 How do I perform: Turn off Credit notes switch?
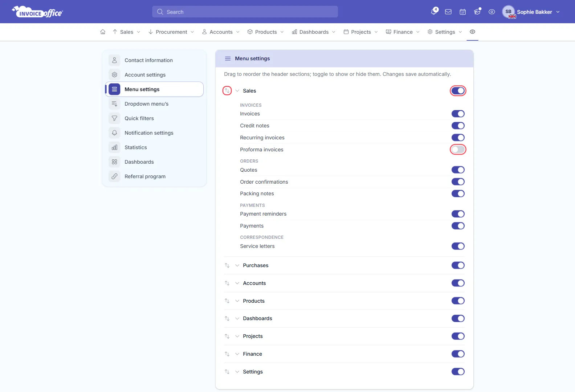coord(458,126)
